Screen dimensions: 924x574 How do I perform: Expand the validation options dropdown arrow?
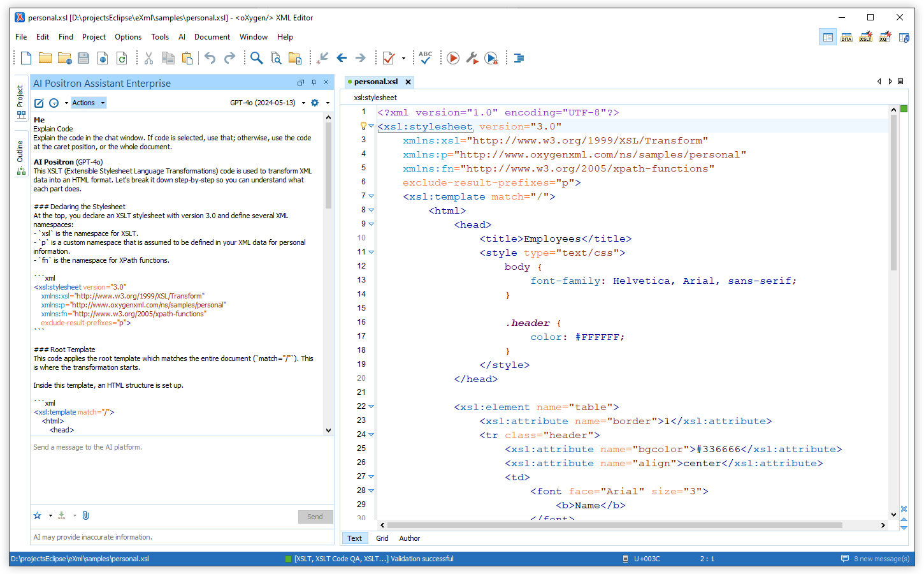[x=403, y=58]
